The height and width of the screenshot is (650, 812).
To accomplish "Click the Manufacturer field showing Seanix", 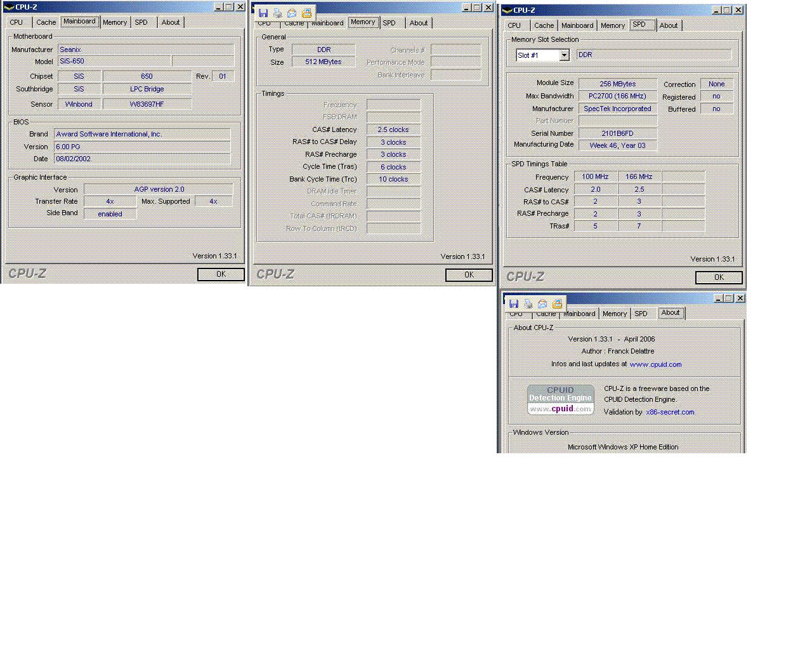I will pos(146,50).
